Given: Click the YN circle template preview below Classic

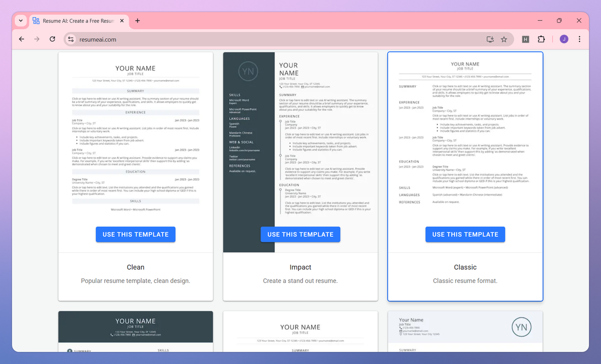Looking at the screenshot, I should tap(465, 331).
